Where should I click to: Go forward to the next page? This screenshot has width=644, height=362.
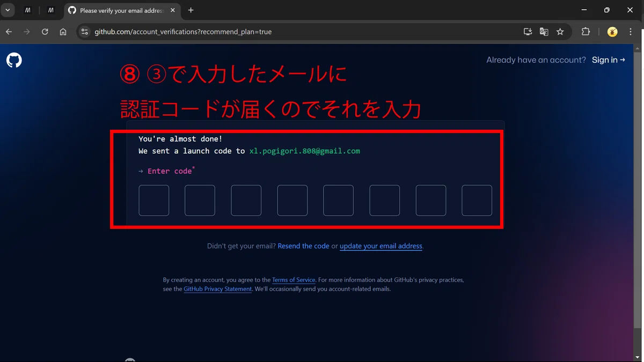pyautogui.click(x=27, y=32)
